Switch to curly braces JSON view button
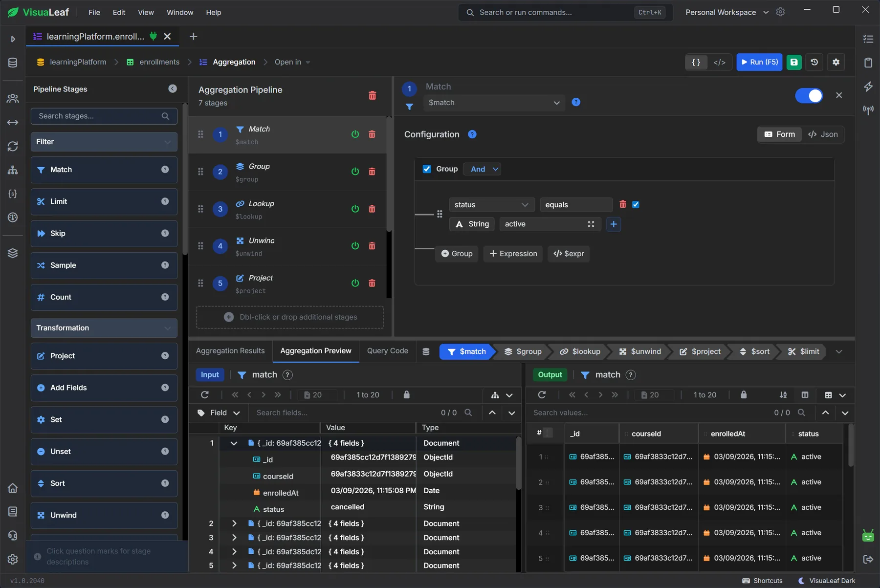 tap(696, 62)
